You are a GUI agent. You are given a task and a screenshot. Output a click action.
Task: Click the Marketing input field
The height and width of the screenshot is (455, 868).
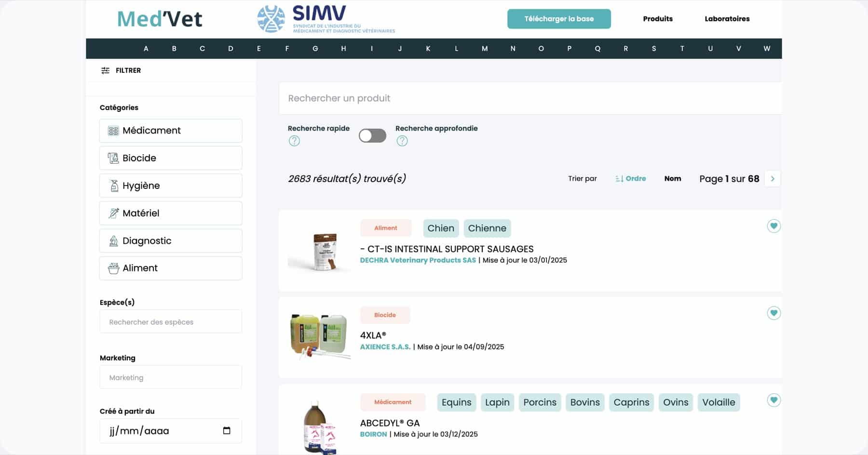pos(171,377)
